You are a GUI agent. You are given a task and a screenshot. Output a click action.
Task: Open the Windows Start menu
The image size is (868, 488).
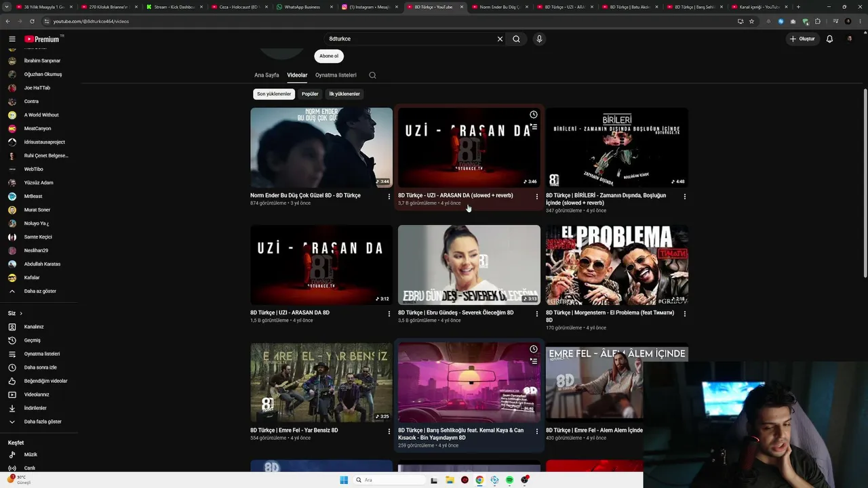tap(344, 480)
